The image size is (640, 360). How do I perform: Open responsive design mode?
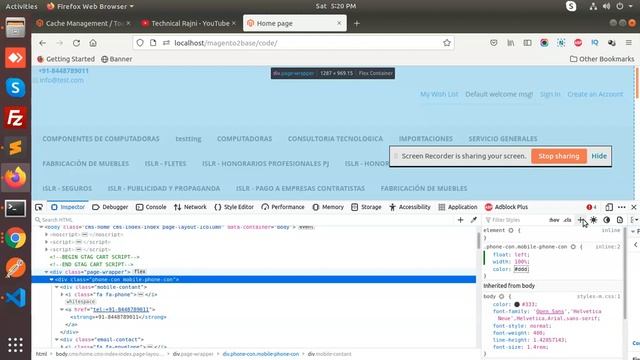609,207
